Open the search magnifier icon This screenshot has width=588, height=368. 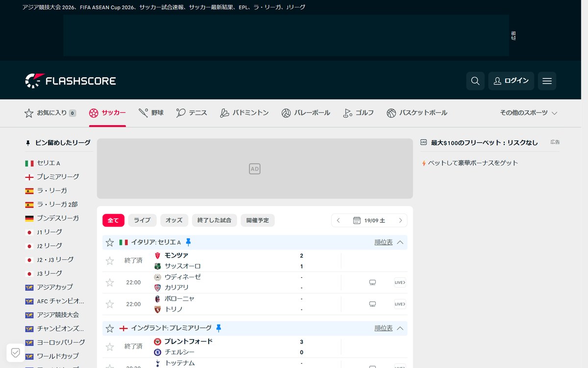click(x=475, y=81)
